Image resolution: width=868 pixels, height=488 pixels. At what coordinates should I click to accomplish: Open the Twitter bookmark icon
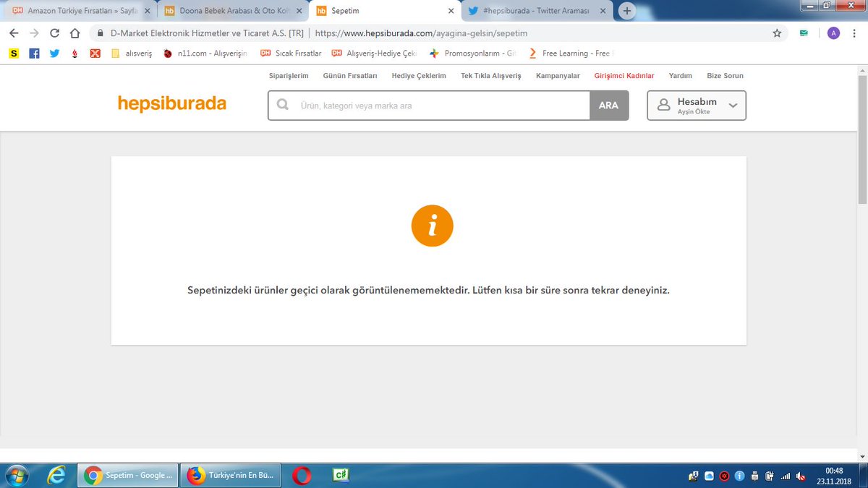pyautogui.click(x=54, y=53)
